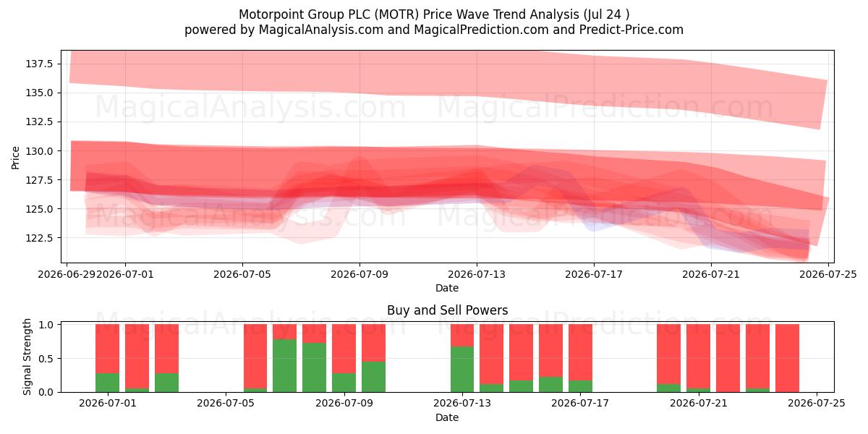Click 2026-07-25 tick under Buy and Sell Powers
This screenshot has height=434, width=868.
tap(817, 404)
